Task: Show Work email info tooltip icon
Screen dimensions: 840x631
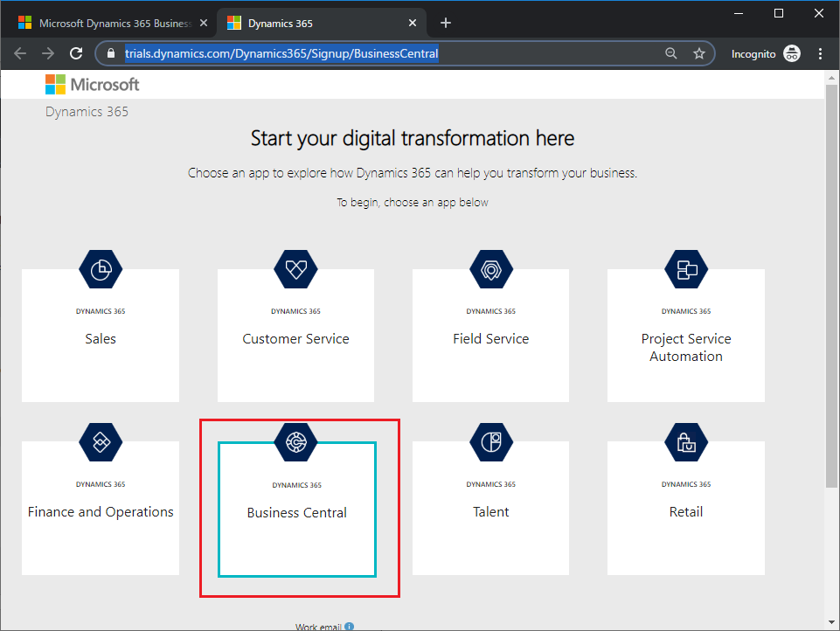Action: tap(350, 626)
